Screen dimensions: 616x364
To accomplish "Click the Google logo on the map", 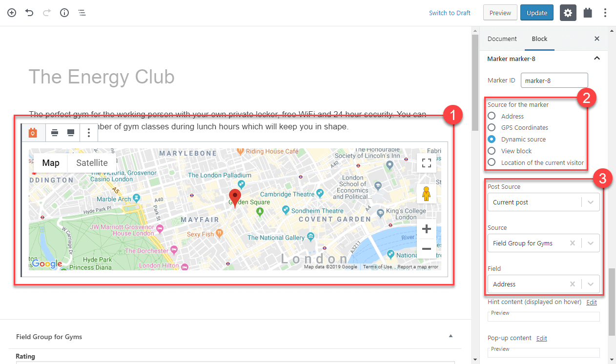I will pyautogui.click(x=47, y=264).
